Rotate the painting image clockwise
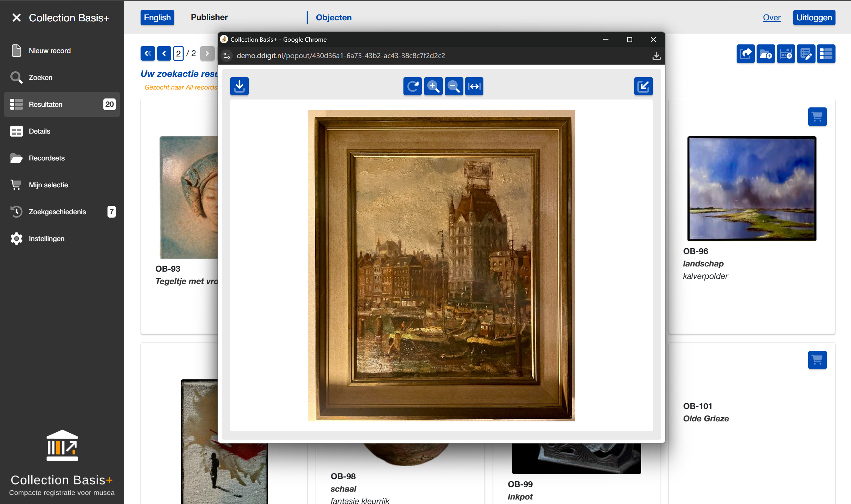The width and height of the screenshot is (851, 504). coord(412,86)
